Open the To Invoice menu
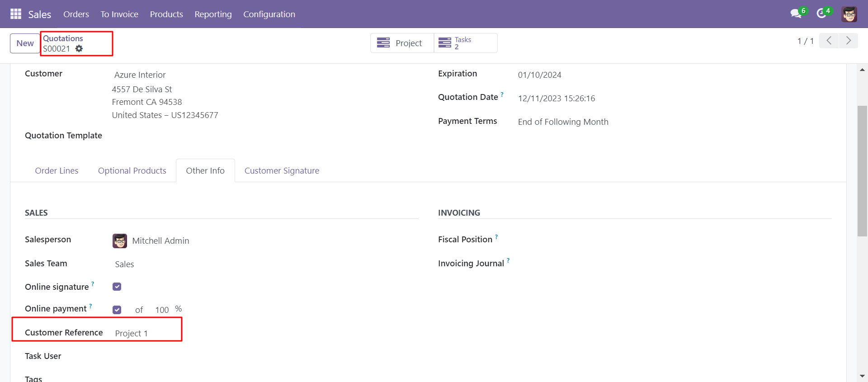The width and height of the screenshot is (868, 382). (119, 14)
